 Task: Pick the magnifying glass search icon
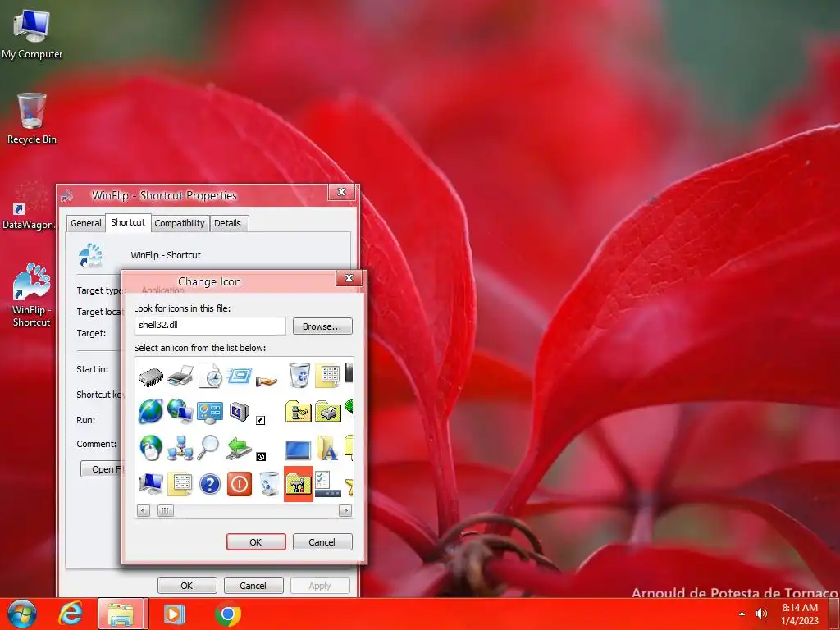[208, 447]
